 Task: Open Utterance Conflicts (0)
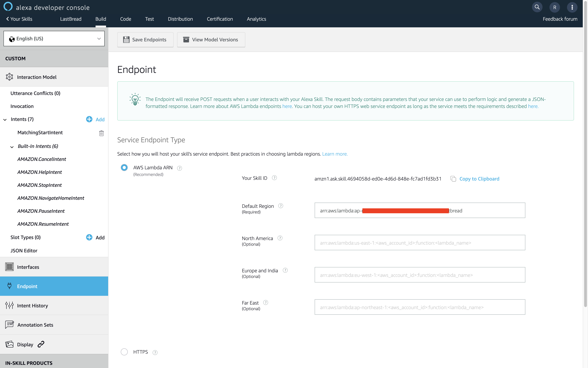tap(35, 93)
